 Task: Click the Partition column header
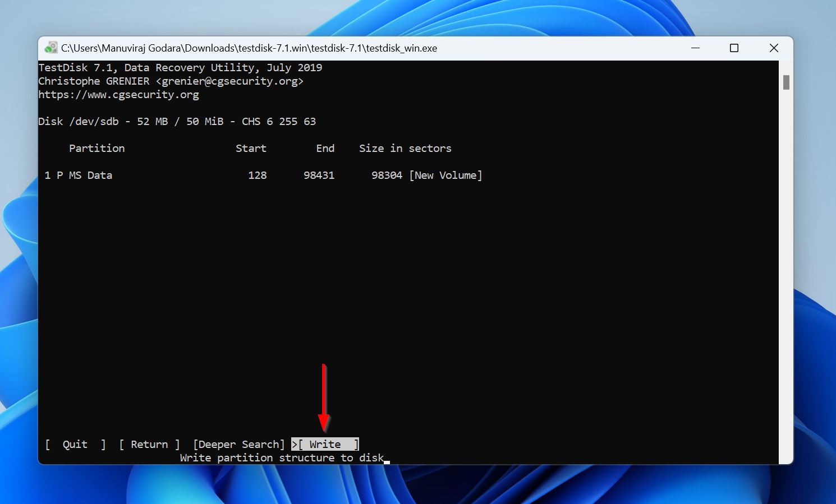(x=97, y=148)
